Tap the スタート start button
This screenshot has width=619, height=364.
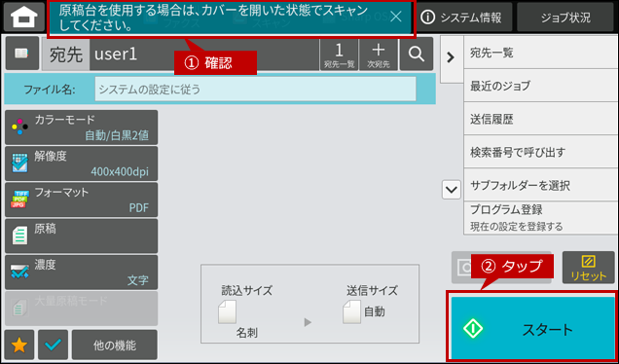point(533,328)
